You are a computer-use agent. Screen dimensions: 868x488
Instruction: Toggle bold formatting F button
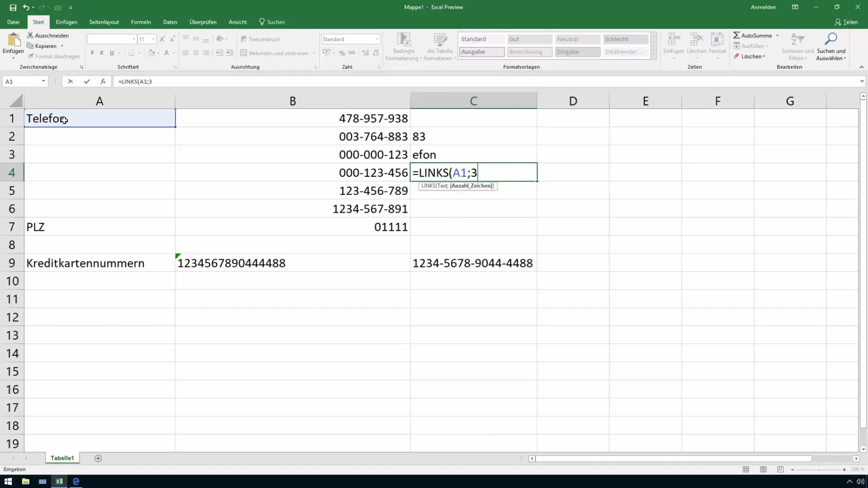point(92,53)
